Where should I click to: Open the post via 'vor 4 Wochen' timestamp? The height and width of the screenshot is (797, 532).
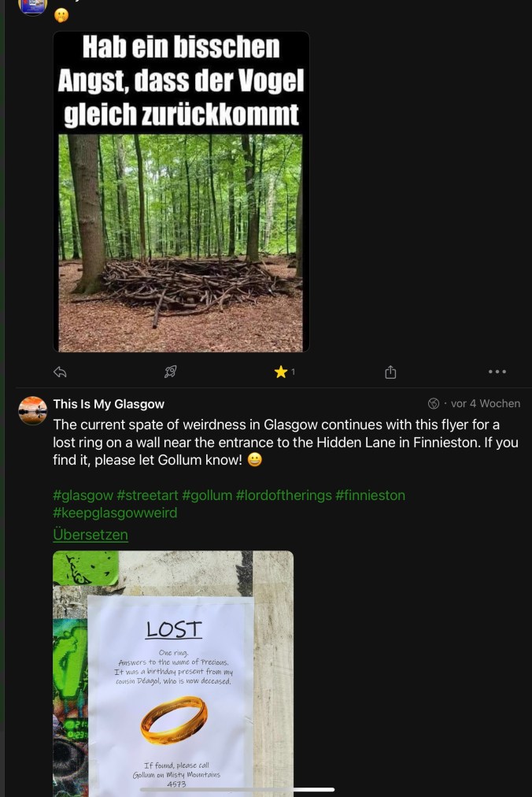[x=485, y=403]
